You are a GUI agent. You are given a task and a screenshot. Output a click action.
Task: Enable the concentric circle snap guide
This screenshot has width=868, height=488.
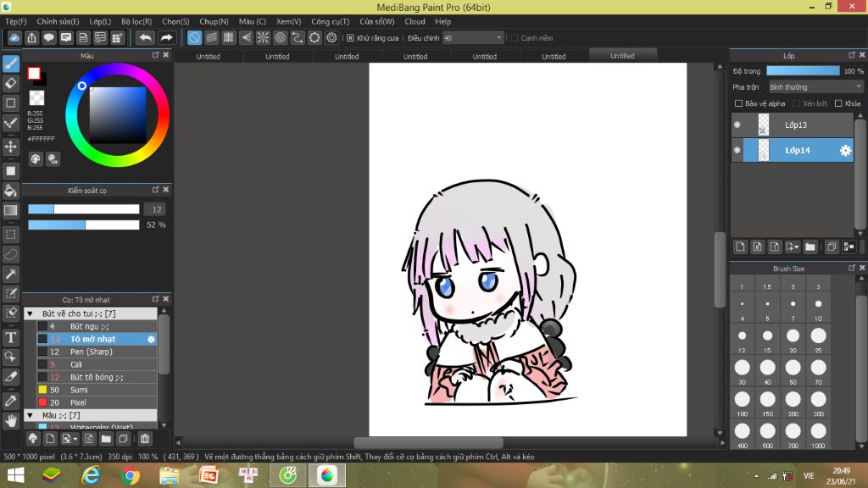280,37
